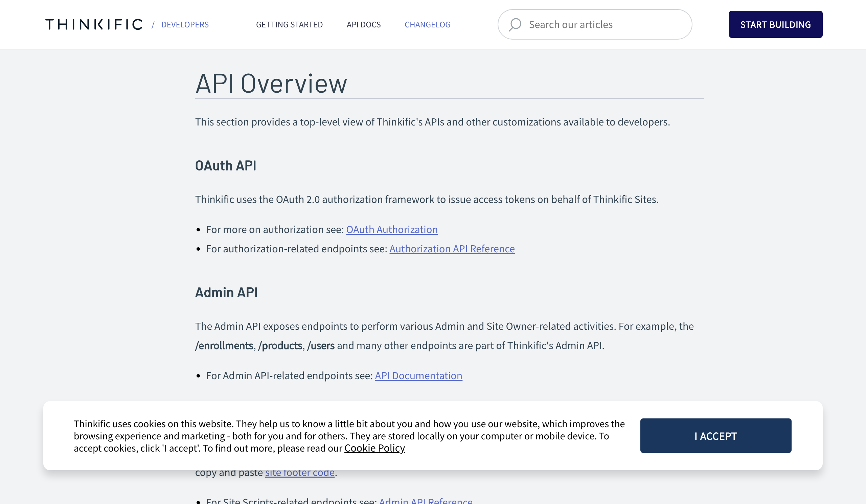This screenshot has width=866, height=504.
Task: Click the bold /enrollments endpoint text
Action: (224, 345)
